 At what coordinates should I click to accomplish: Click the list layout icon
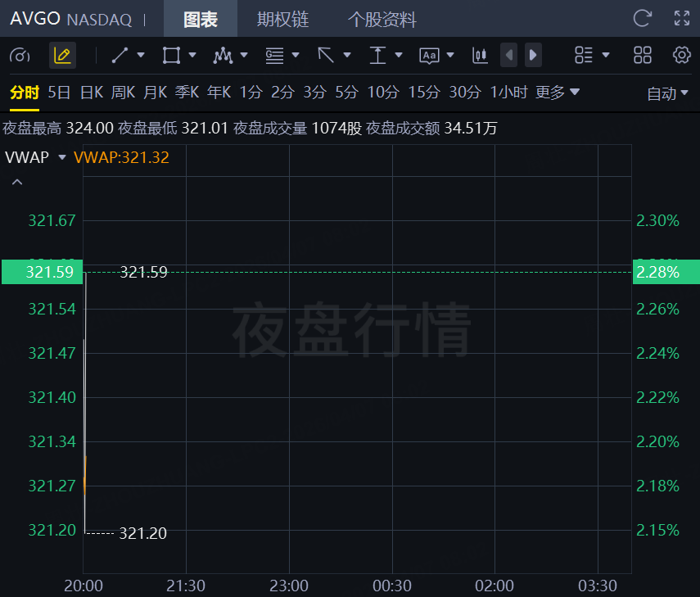tap(584, 55)
